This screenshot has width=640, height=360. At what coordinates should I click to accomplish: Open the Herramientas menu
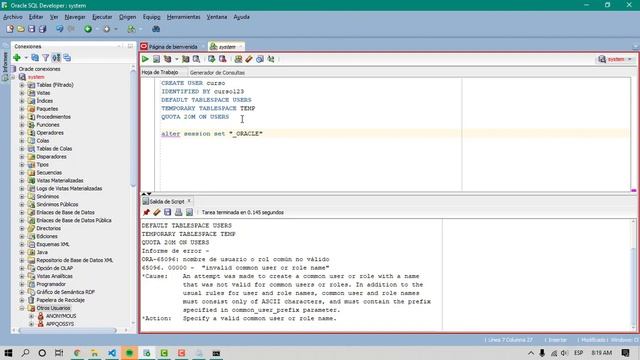point(183,17)
